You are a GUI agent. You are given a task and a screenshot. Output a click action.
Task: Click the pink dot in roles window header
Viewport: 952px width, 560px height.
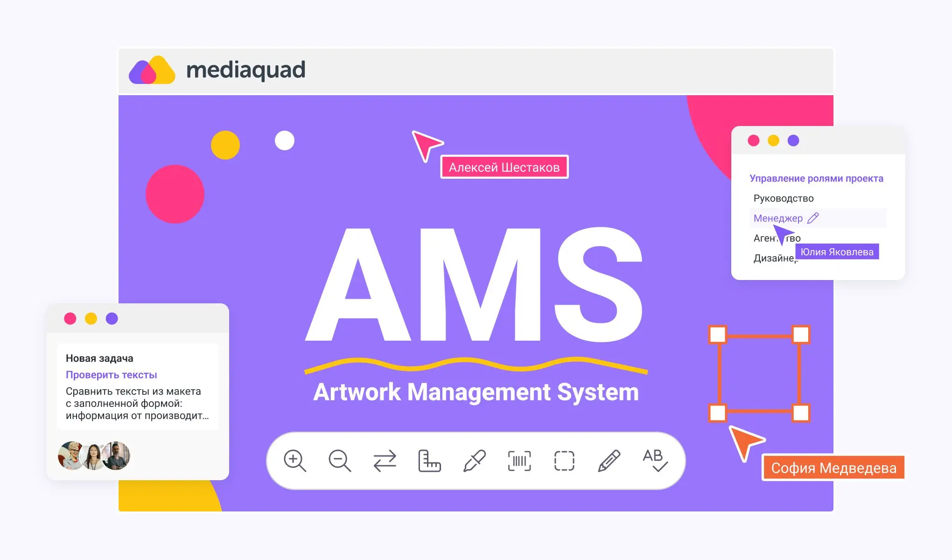point(754,140)
